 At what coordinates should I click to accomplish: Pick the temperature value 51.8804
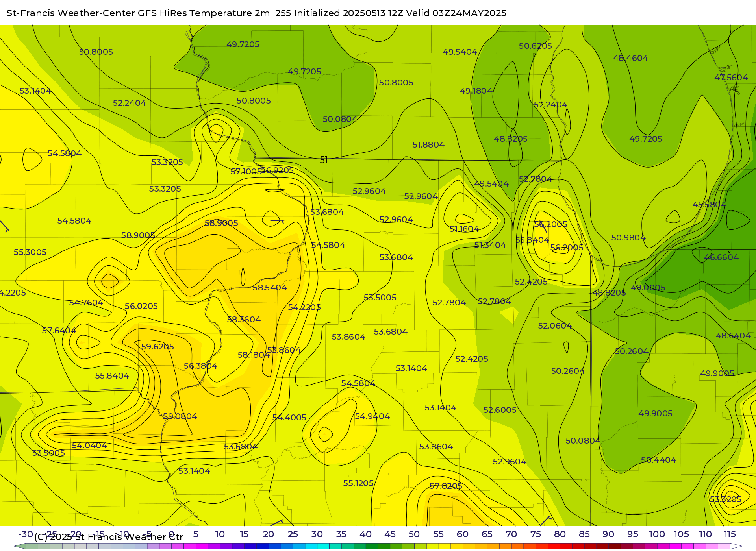pos(428,145)
